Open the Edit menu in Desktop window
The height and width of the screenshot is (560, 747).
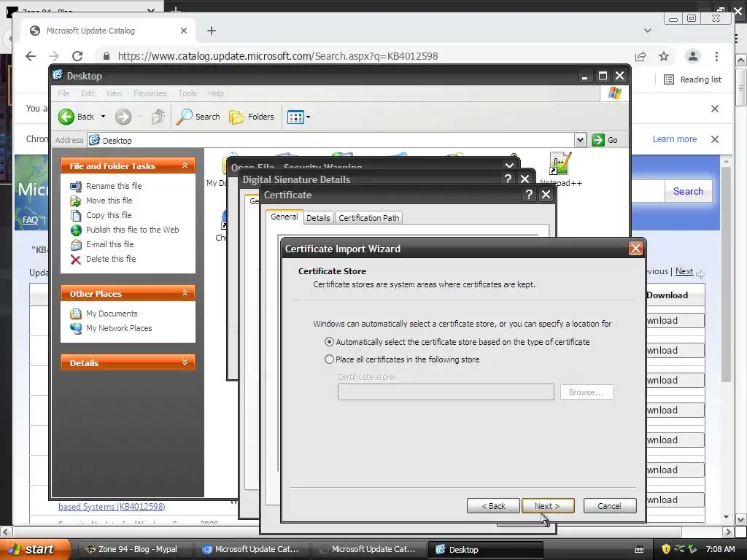(x=88, y=93)
